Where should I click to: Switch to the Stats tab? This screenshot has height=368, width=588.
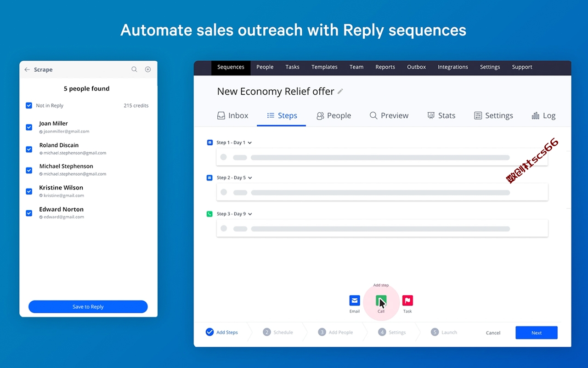[x=441, y=115]
